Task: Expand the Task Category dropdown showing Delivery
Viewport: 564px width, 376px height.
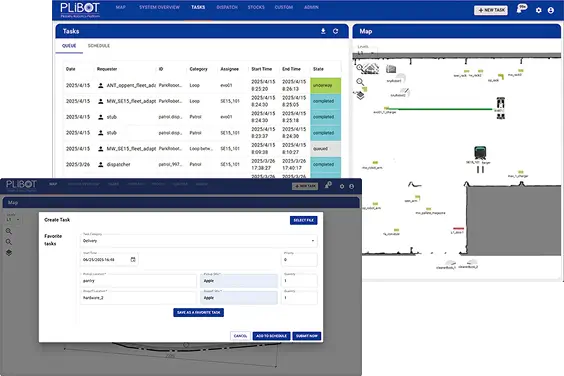Action: pos(199,240)
